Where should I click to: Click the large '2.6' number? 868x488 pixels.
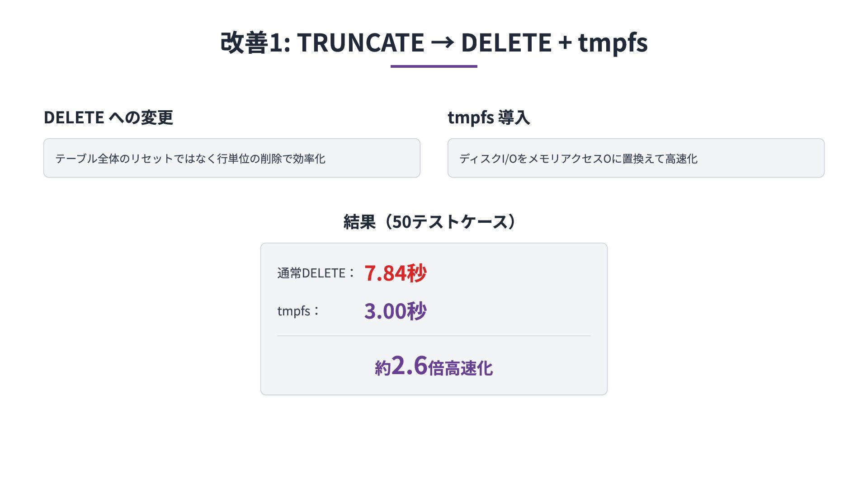[409, 365]
